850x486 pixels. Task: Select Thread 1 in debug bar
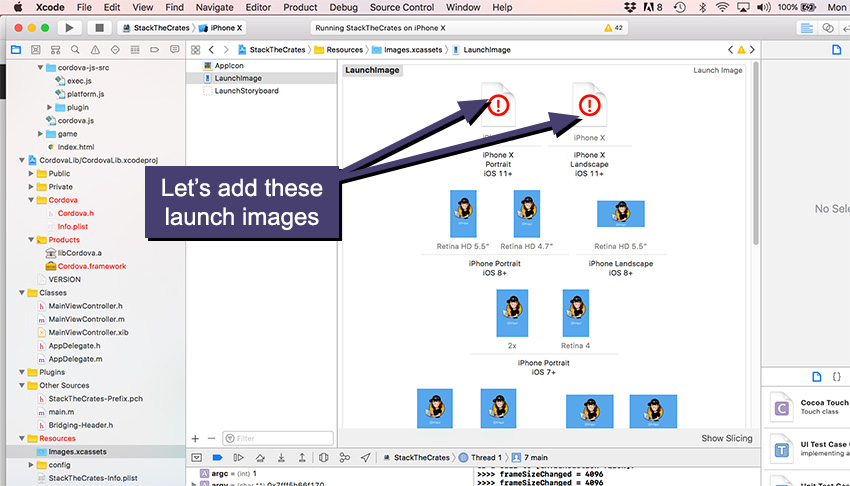pos(481,458)
